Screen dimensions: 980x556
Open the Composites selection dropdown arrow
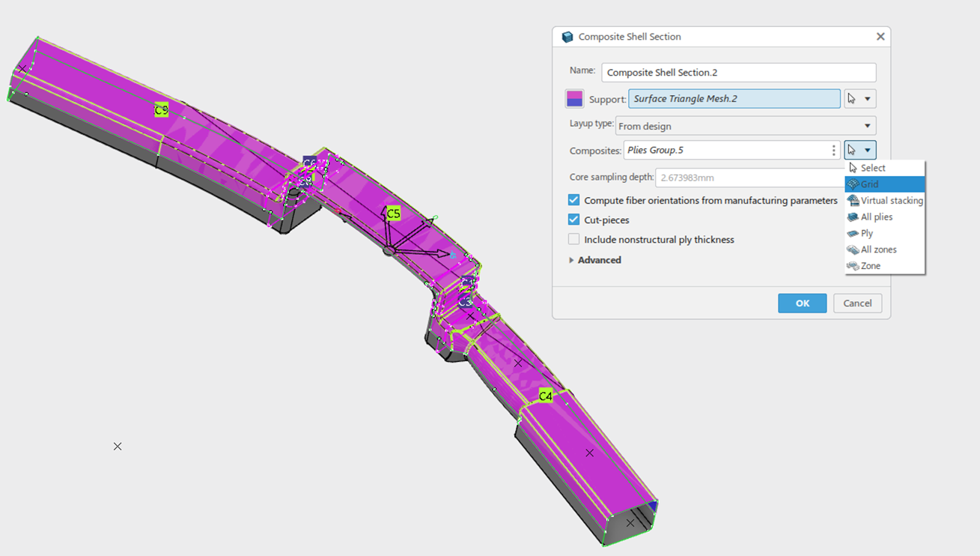(867, 149)
